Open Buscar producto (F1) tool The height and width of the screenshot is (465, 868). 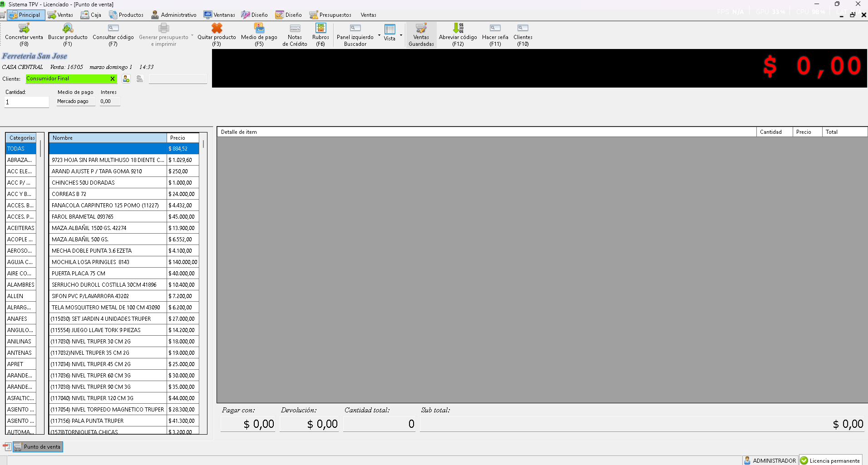click(x=68, y=29)
